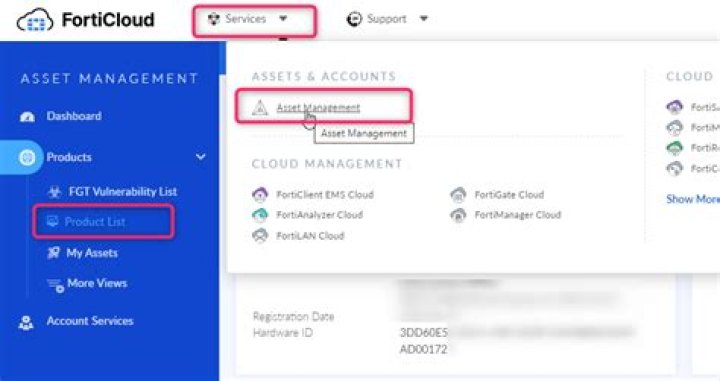This screenshot has width=720, height=381.
Task: Click the My Assets icon
Action: 54,253
